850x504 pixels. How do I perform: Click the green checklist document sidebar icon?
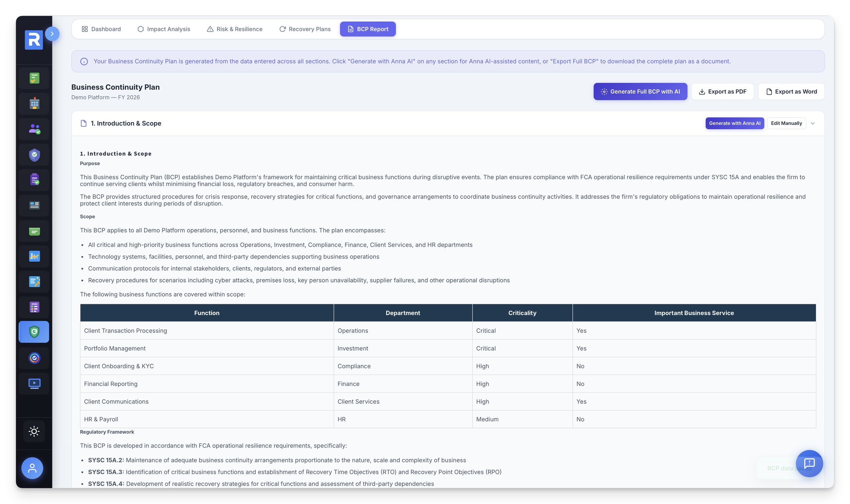click(34, 79)
